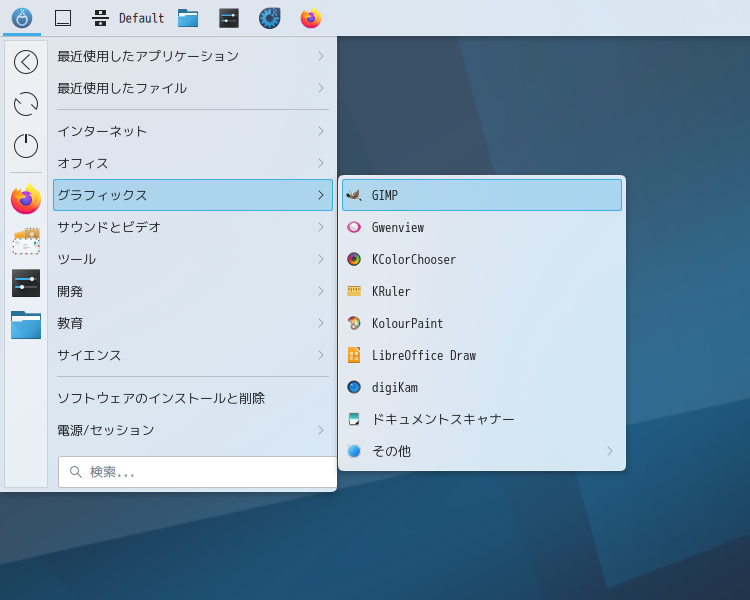Open ドキュメントスキャナー scanner icon

pos(354,420)
